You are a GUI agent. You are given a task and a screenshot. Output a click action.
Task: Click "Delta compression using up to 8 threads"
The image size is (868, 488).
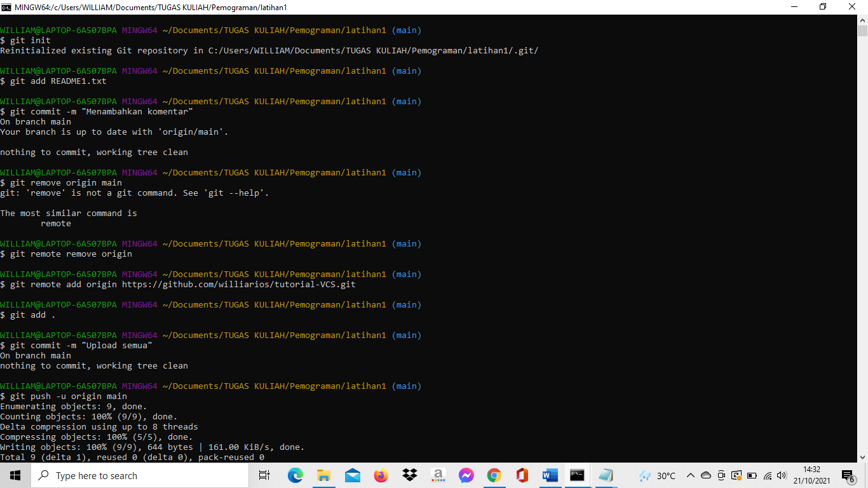[99, 427]
